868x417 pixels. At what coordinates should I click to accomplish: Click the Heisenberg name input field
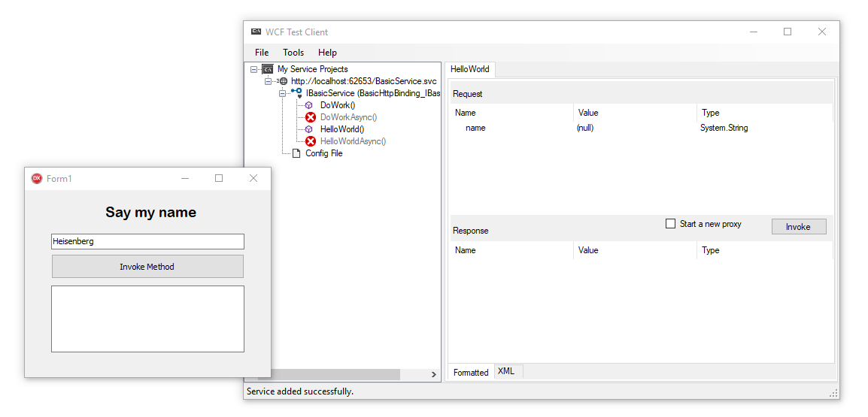pos(147,241)
